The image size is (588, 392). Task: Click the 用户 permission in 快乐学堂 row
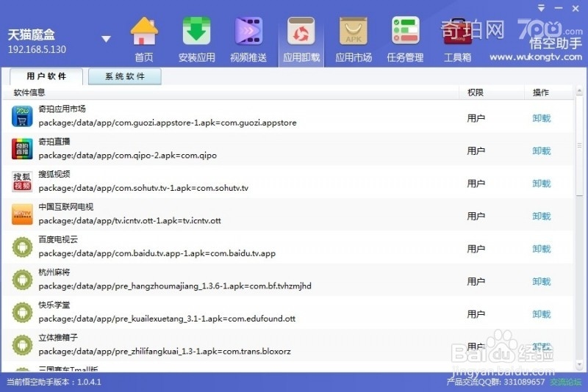pyautogui.click(x=476, y=314)
